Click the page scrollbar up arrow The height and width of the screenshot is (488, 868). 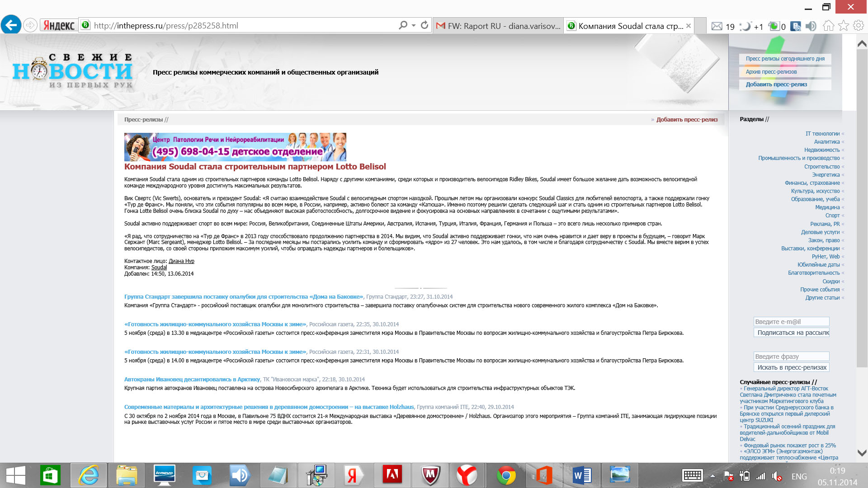click(x=862, y=44)
